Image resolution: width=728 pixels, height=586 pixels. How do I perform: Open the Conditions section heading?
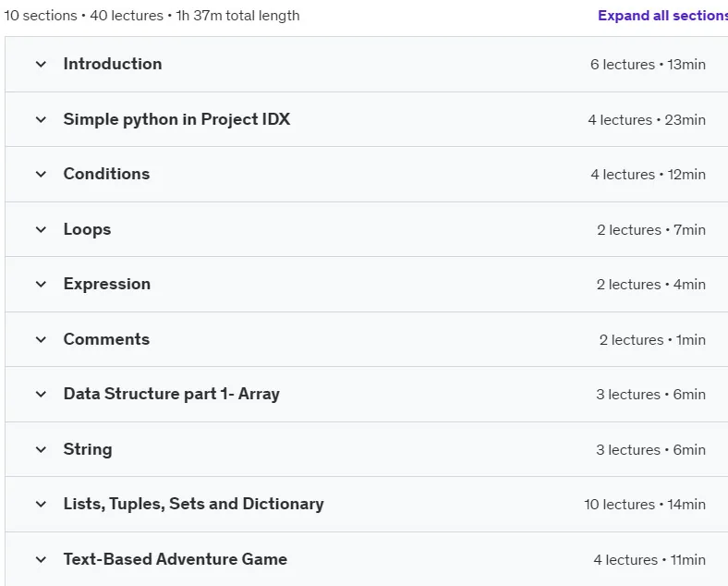[x=107, y=174]
